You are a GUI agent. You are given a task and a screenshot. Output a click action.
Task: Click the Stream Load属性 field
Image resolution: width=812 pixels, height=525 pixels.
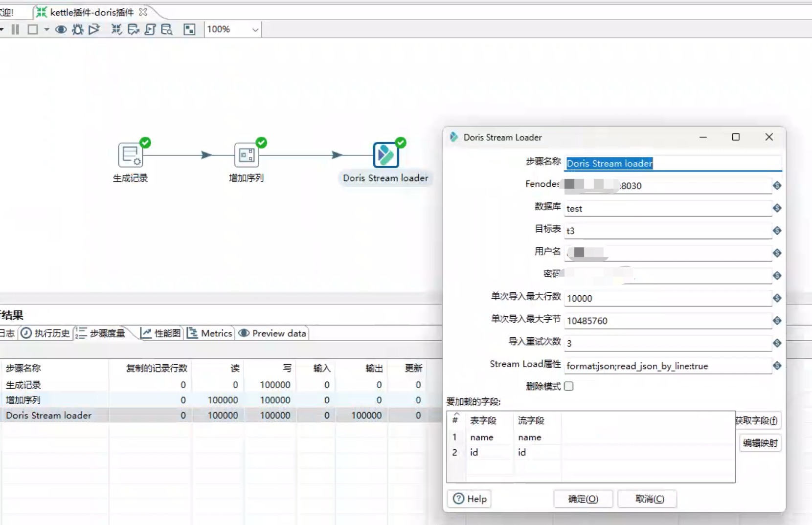[668, 366]
